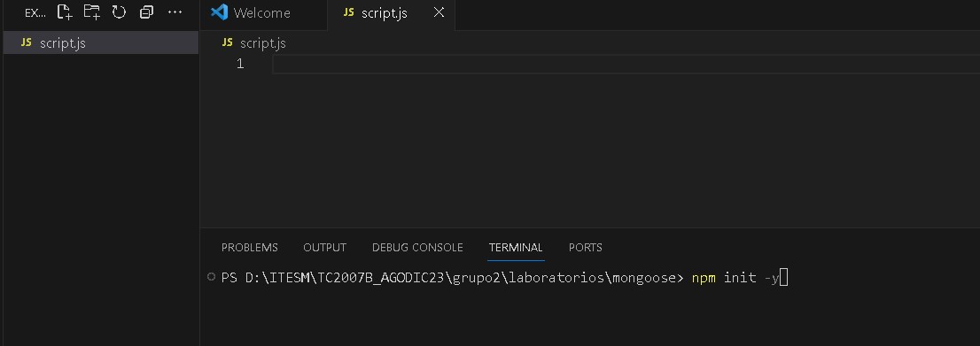980x346 pixels.
Task: Click the New Folder icon in explorer
Action: 92,12
